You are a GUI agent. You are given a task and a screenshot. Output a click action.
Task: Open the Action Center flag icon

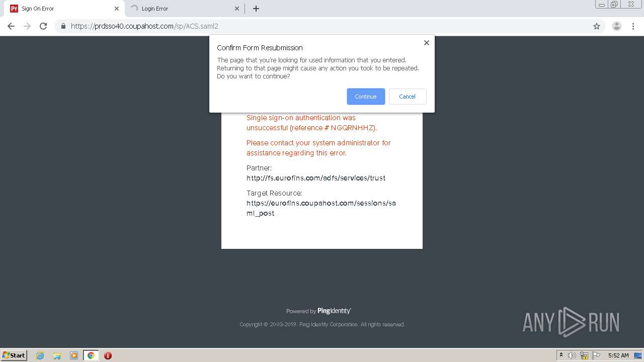596,355
